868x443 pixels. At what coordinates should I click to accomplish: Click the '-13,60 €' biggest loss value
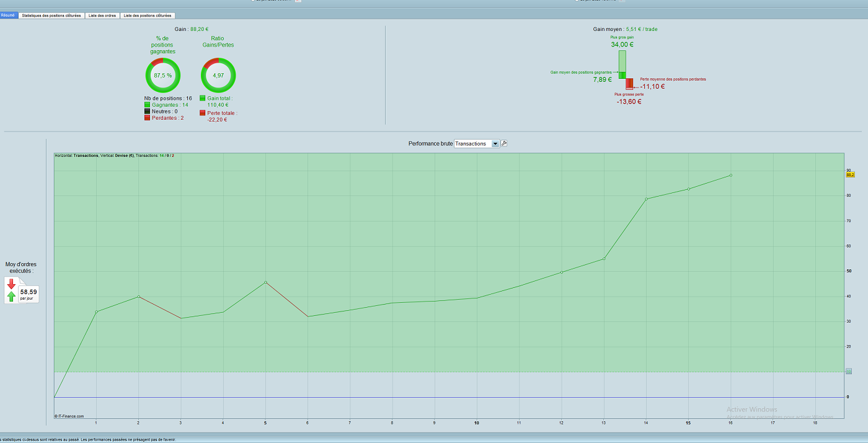pyautogui.click(x=629, y=101)
